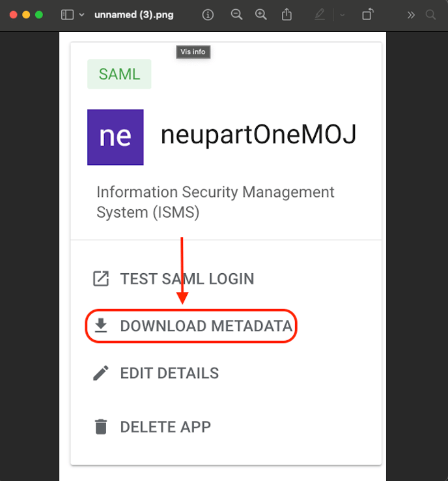Viewport: 448px width, 481px height.
Task: Expand the Markup options chevron
Action: (x=343, y=15)
